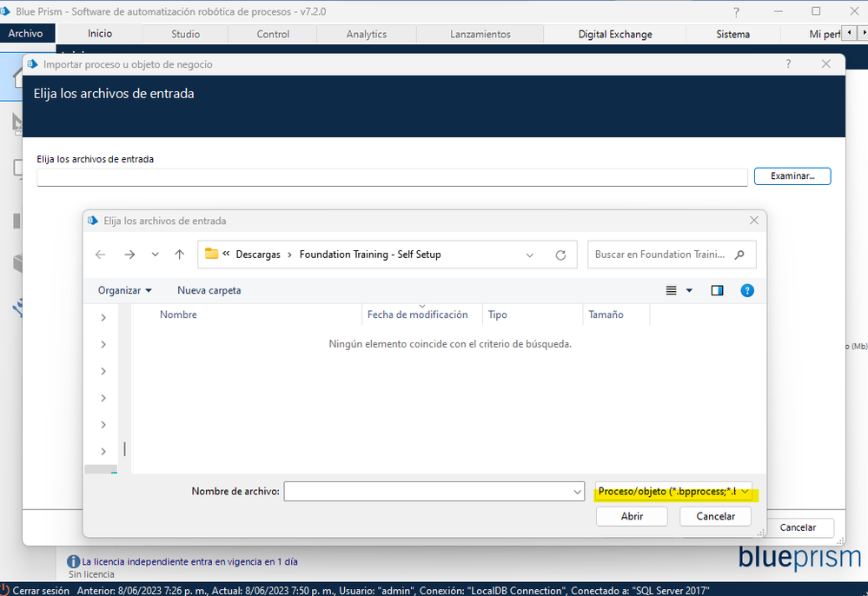This screenshot has height=596, width=868.
Task: Click the input files path field
Action: pos(392,177)
